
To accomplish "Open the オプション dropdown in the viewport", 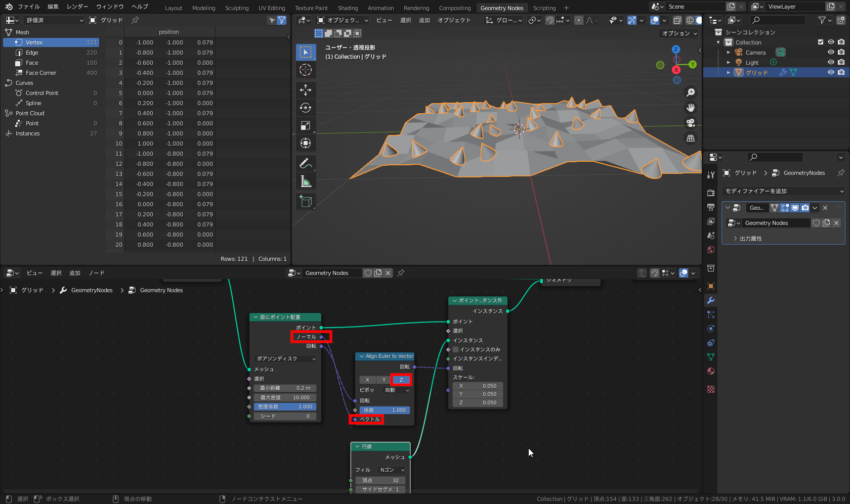I will [x=678, y=33].
